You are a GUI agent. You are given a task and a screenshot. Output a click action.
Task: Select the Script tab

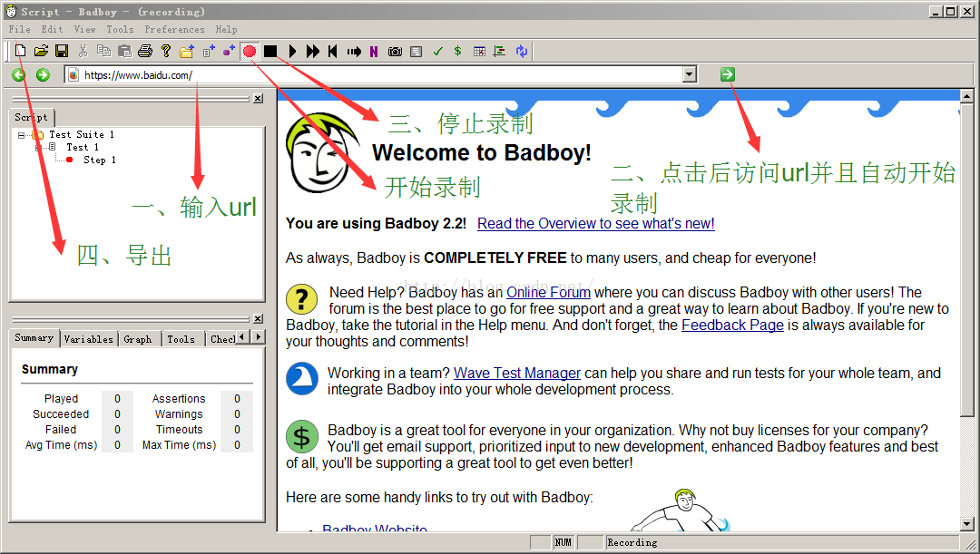point(31,118)
